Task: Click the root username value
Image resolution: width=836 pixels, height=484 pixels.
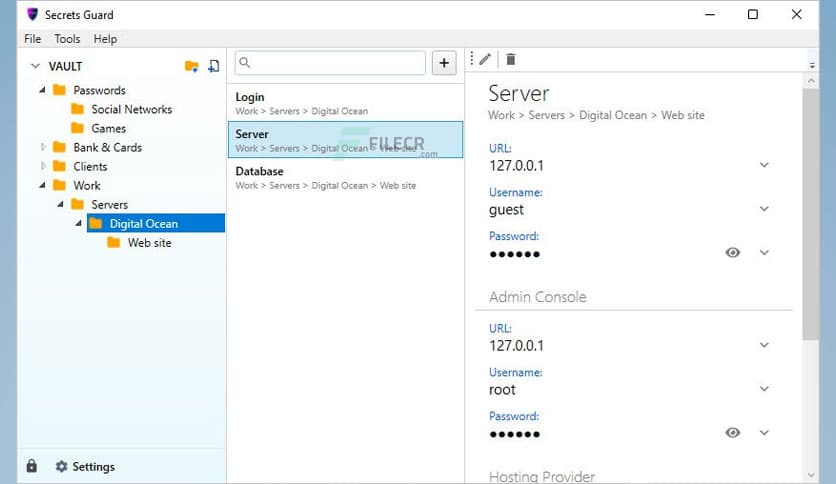Action: click(502, 390)
